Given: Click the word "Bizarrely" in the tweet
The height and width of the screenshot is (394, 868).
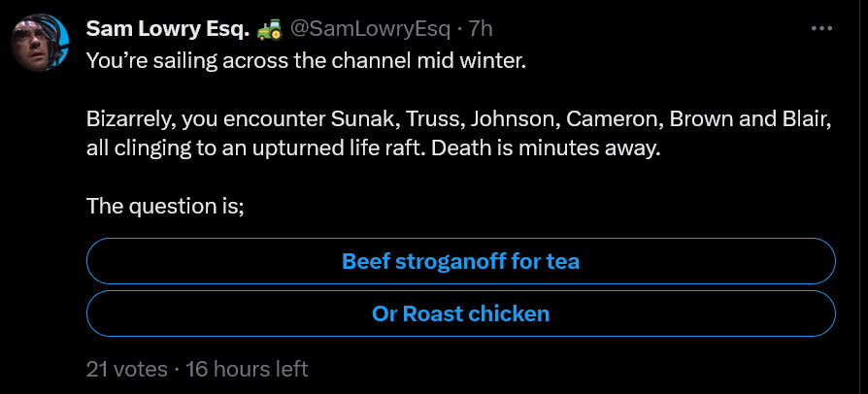Looking at the screenshot, I should (x=127, y=121).
